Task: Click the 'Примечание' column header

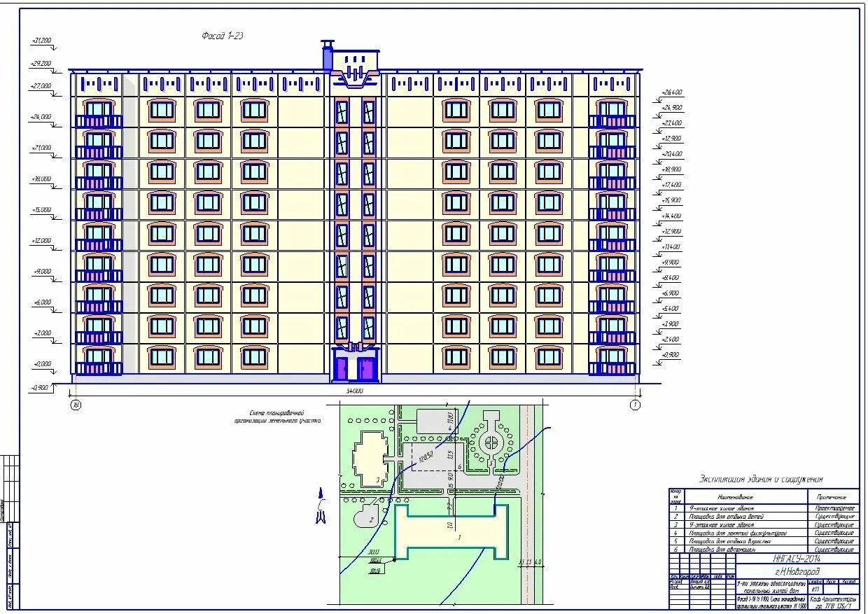Action: (834, 496)
